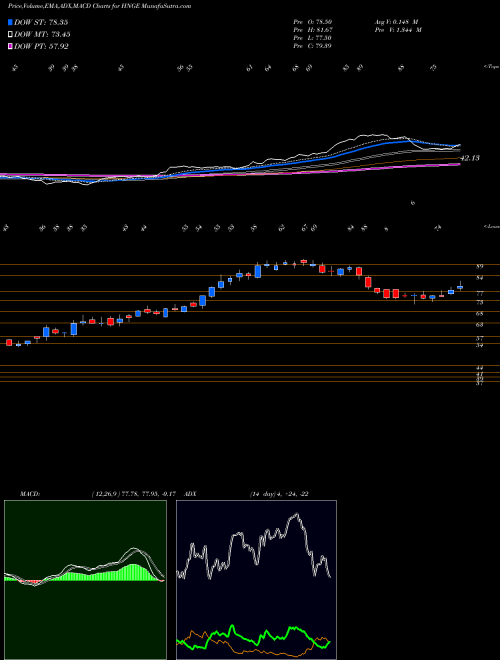
Task: Click the white DOW MT legend swatch
Action: point(11,35)
